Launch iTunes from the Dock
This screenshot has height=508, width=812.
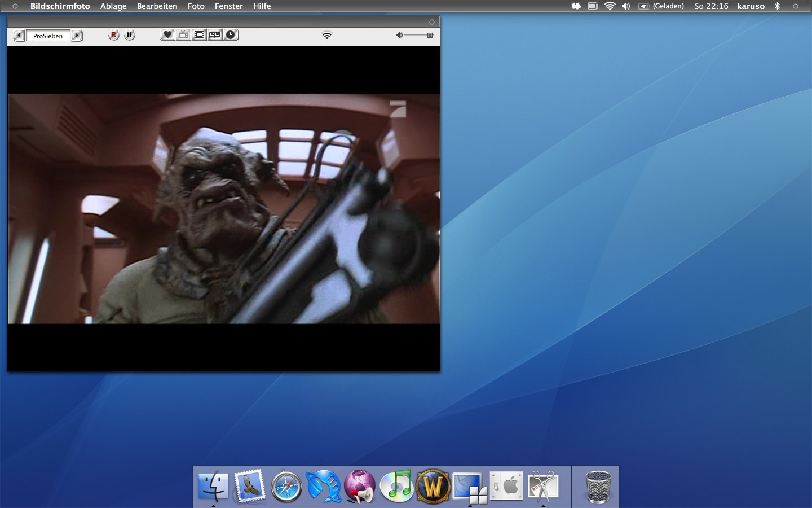396,486
